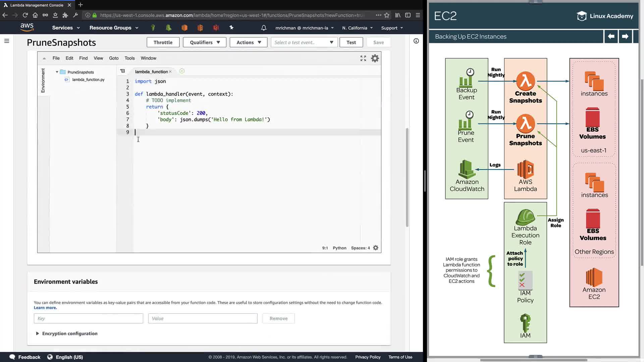
Task: Open the code editor settings gear
Action: [x=375, y=58]
